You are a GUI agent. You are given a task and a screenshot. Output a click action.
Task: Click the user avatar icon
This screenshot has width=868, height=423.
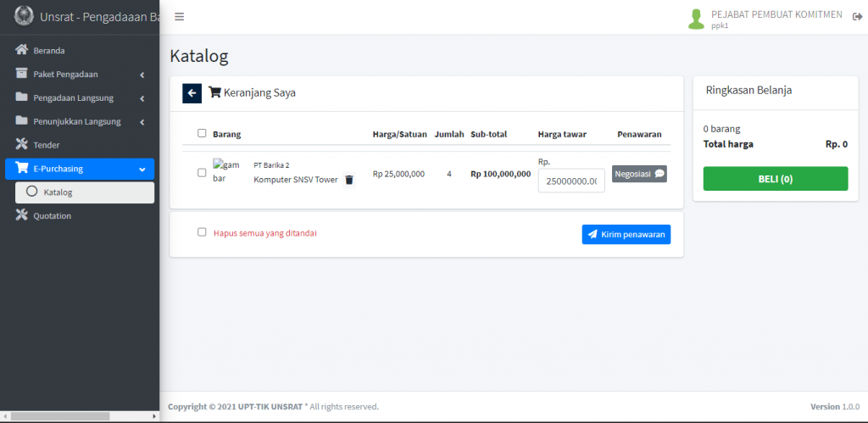(696, 19)
